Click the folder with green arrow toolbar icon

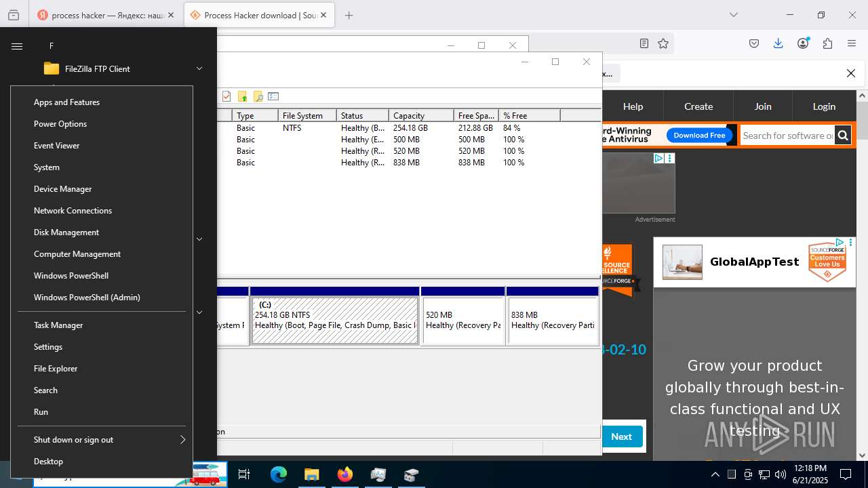click(242, 96)
